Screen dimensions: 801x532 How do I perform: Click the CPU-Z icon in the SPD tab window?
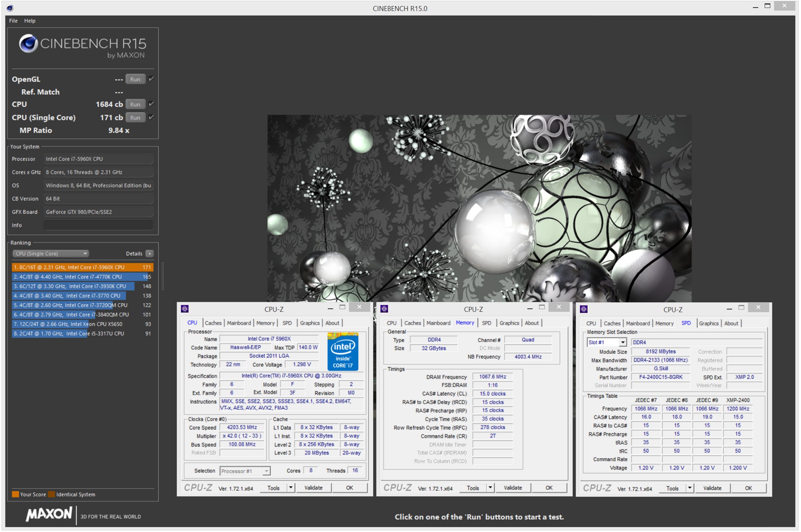pos(584,309)
